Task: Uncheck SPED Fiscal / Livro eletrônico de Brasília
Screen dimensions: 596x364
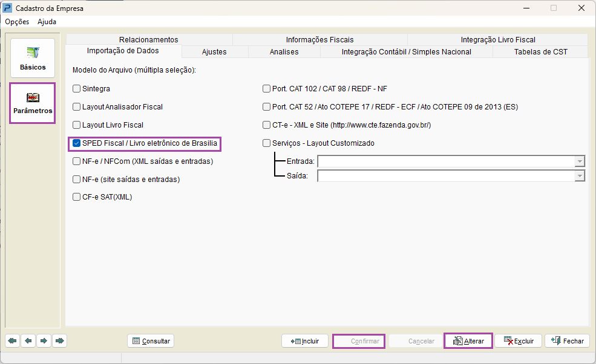Action: (x=77, y=143)
